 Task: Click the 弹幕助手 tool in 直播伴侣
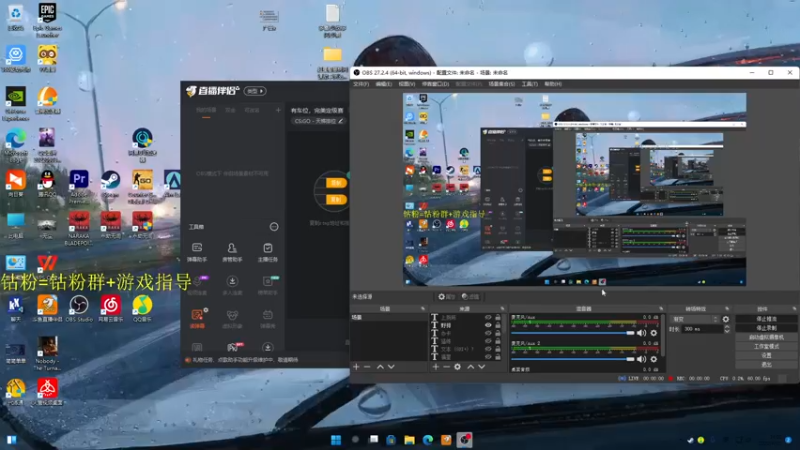(197, 252)
